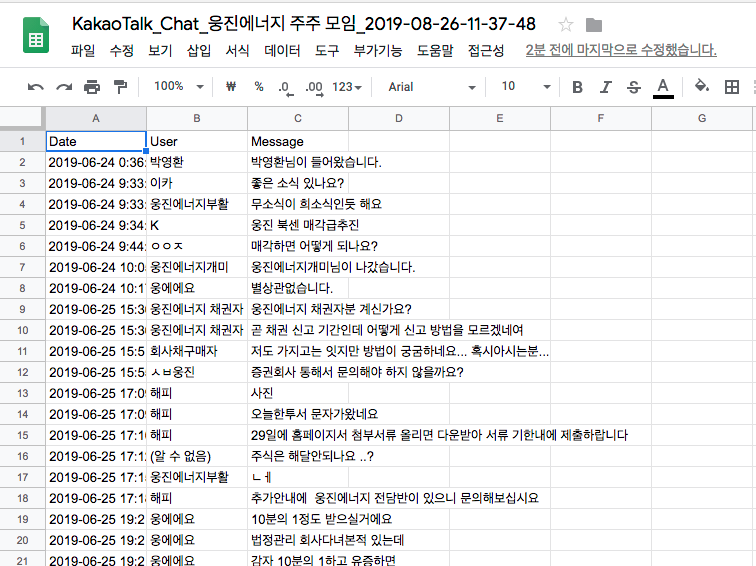The image size is (756, 566).
Task: Select cell '별상관없습니다.'
Action: pos(298,288)
